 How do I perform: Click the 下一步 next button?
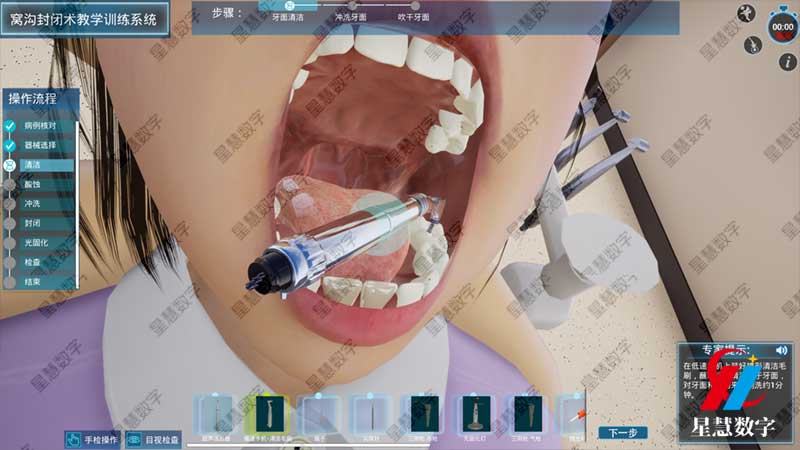tap(622, 433)
